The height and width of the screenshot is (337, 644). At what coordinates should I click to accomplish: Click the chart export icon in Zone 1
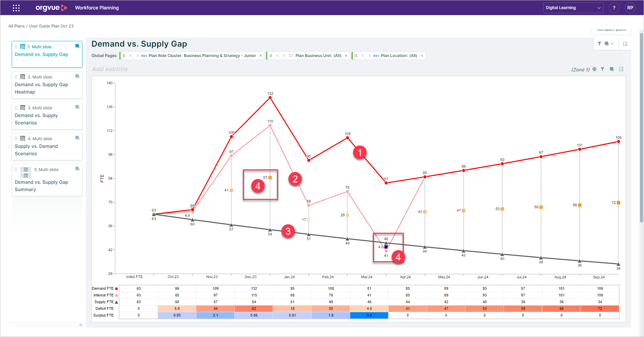[622, 69]
